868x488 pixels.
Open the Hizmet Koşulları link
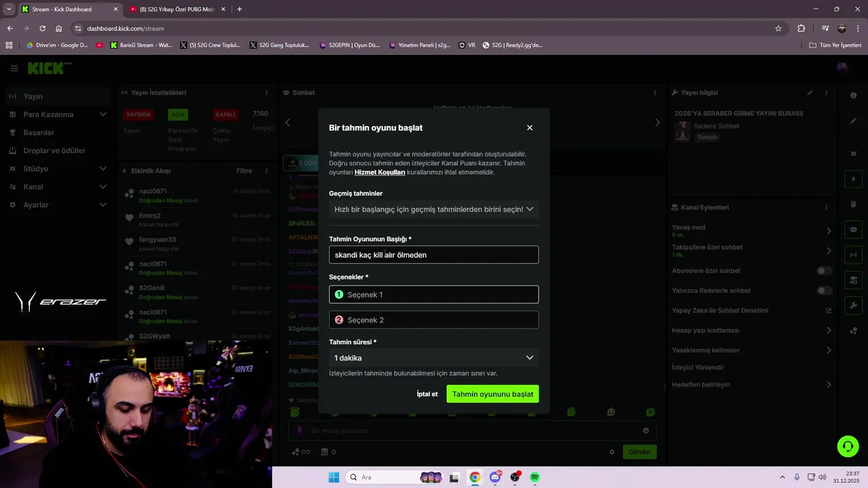tap(380, 172)
